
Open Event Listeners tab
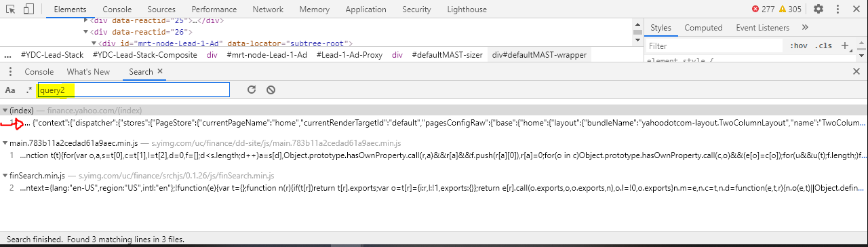763,28
